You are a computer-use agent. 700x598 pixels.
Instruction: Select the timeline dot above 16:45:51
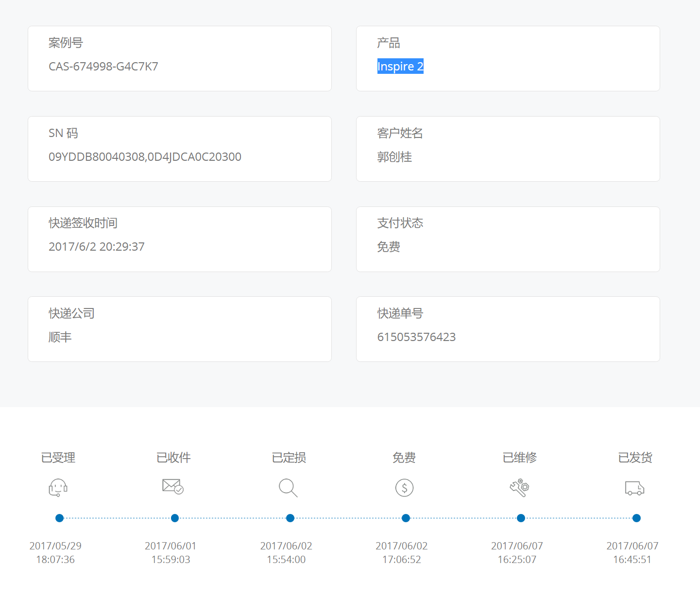click(636, 518)
